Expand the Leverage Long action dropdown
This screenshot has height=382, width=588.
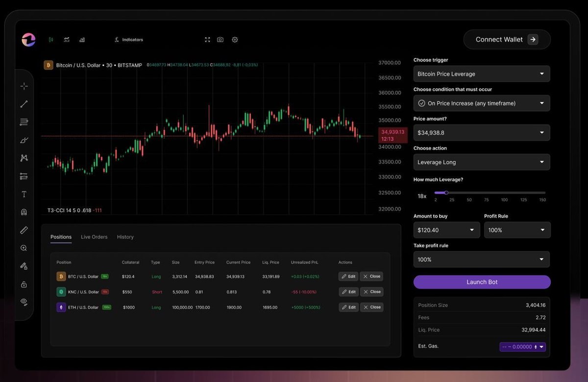point(481,162)
